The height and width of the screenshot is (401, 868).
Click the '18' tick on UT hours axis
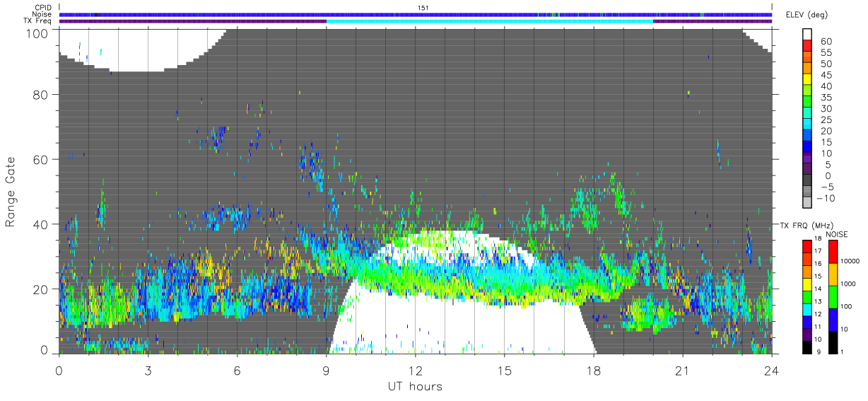click(593, 371)
